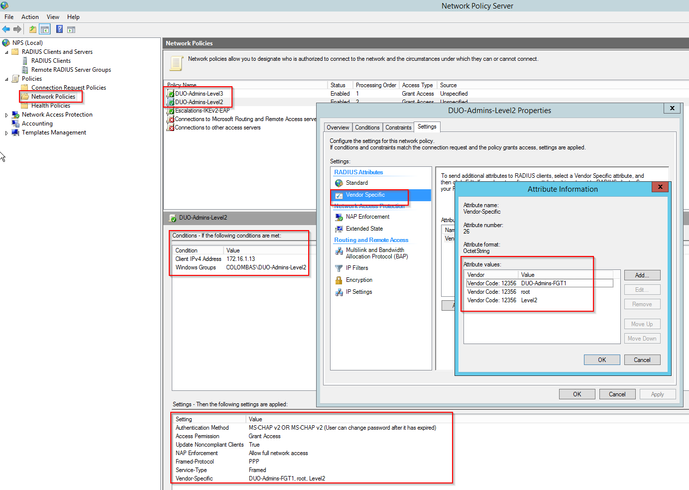Open the Action menu
Viewport: 689px width, 490px height.
pos(30,17)
